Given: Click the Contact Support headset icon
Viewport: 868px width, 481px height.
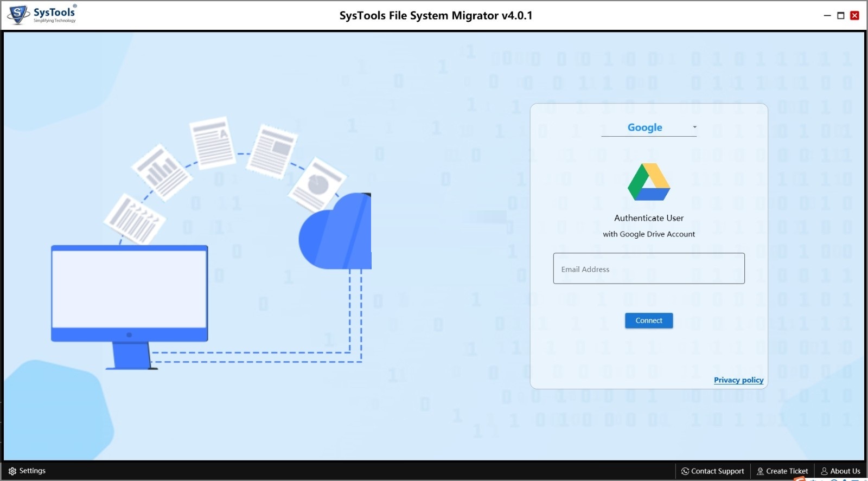Looking at the screenshot, I should click(x=685, y=471).
